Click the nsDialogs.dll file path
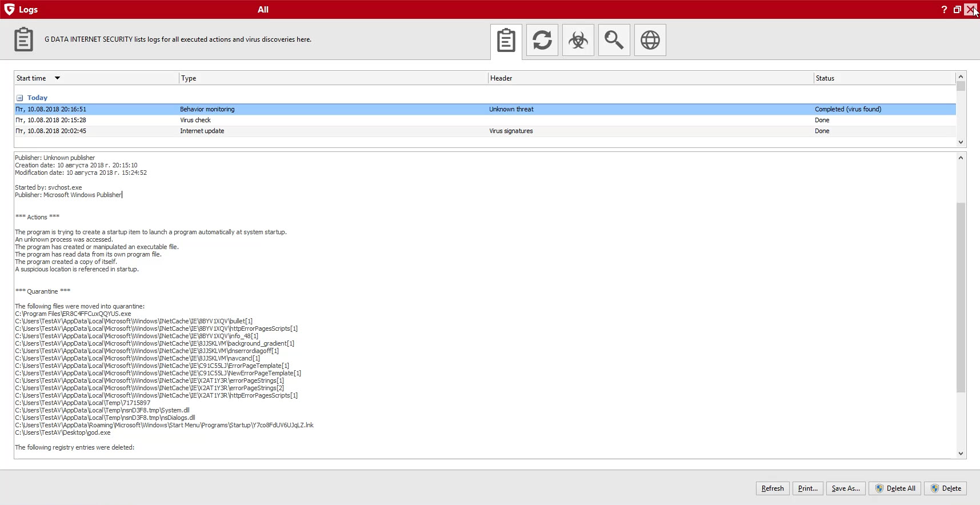This screenshot has height=505, width=980. (105, 418)
